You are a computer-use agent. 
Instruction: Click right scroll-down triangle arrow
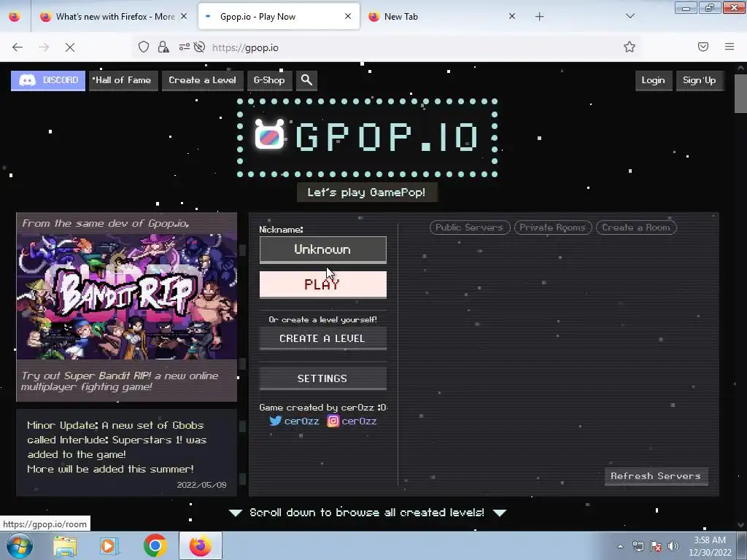pos(499,513)
